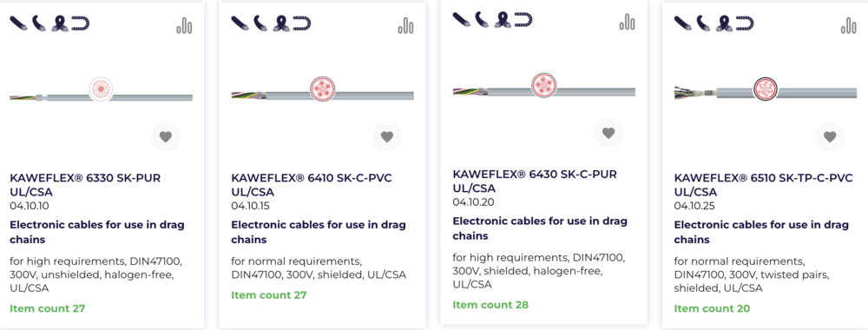Click compare bars icon on KAWEFLEX 6510
Image resolution: width=868 pixels, height=330 pixels.
click(849, 25)
